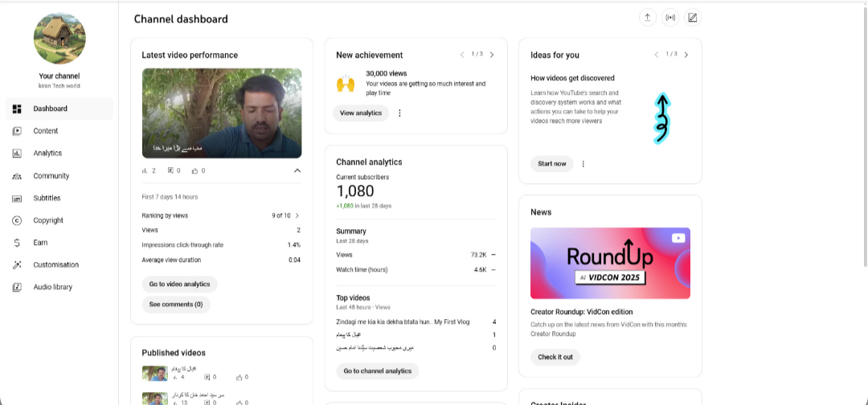Open Analytics in the sidebar
The height and width of the screenshot is (405, 868).
click(x=59, y=153)
